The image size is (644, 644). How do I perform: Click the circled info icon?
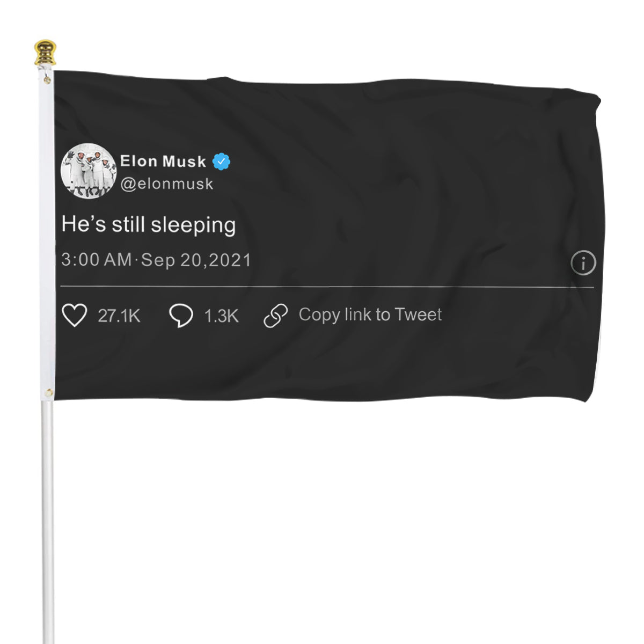tap(583, 263)
